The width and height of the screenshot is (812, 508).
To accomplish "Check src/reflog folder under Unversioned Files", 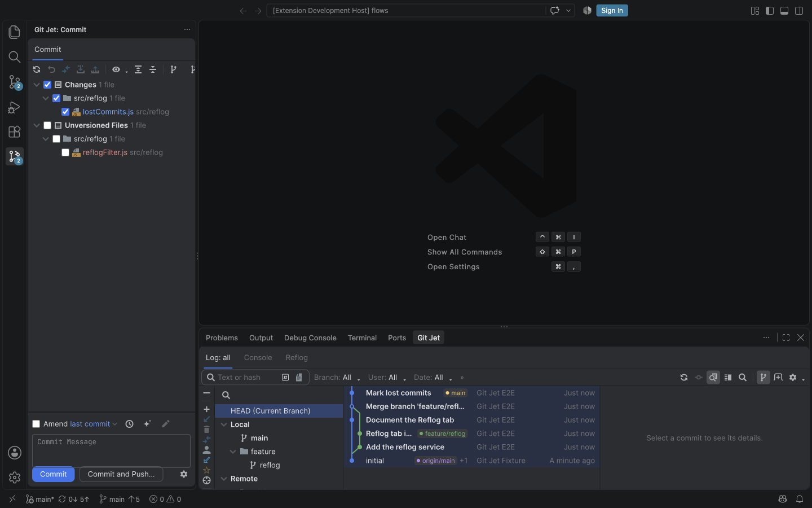I will (x=56, y=139).
